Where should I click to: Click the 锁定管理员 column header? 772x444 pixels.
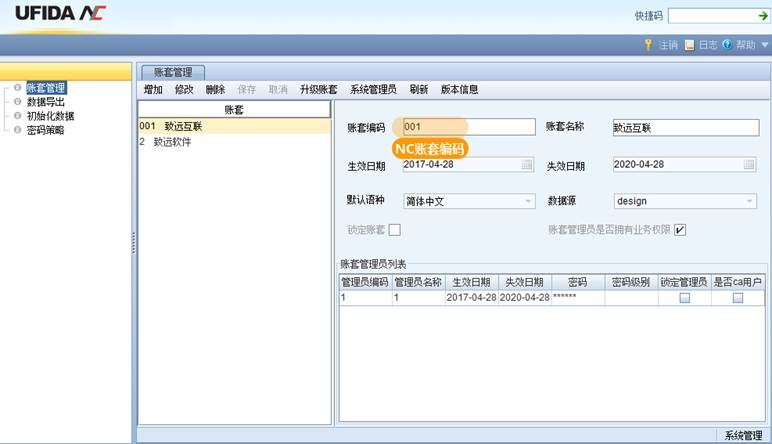click(x=684, y=282)
